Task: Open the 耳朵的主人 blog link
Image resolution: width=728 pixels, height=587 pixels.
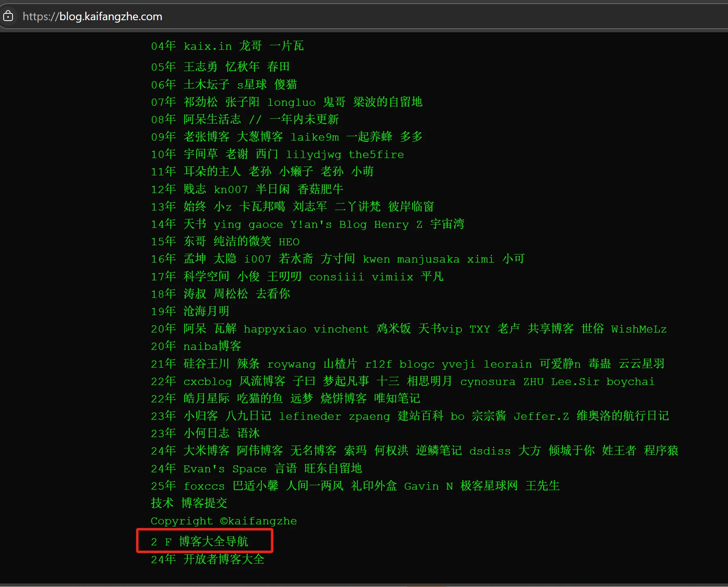Action: (x=212, y=172)
